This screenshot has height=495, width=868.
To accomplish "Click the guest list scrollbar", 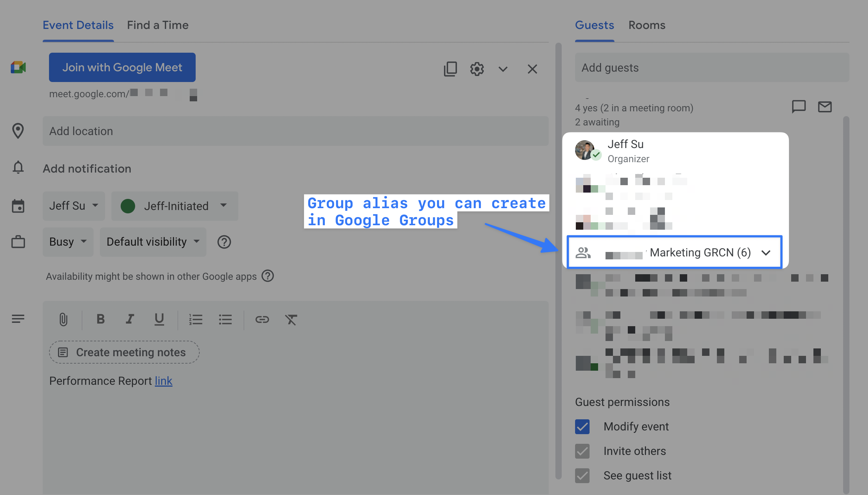I will click(x=846, y=304).
